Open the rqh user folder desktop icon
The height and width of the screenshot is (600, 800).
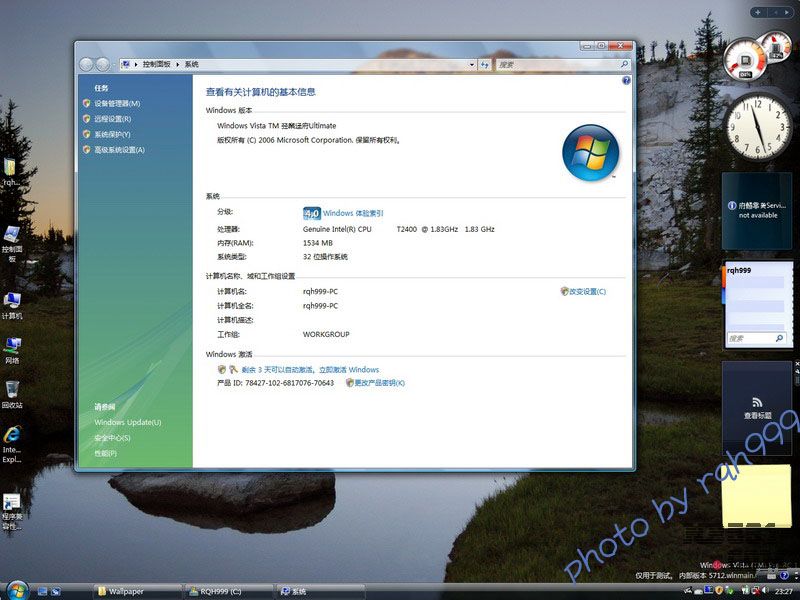(10, 172)
